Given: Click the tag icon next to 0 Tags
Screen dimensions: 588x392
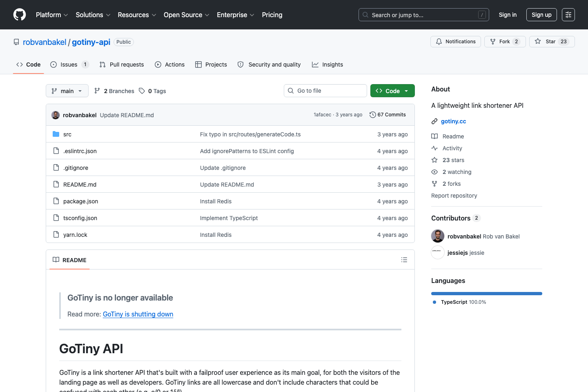Looking at the screenshot, I should pyautogui.click(x=142, y=91).
